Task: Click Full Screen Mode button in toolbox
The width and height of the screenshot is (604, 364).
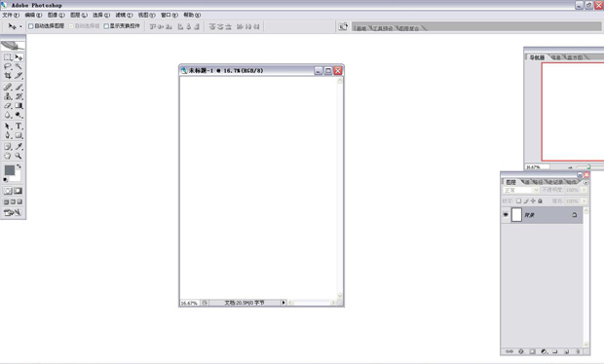Action: coord(19,201)
